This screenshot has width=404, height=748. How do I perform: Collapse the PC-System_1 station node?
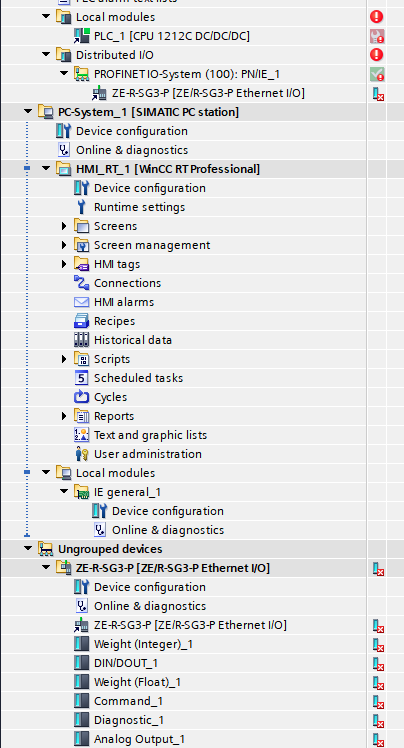[x=28, y=111]
